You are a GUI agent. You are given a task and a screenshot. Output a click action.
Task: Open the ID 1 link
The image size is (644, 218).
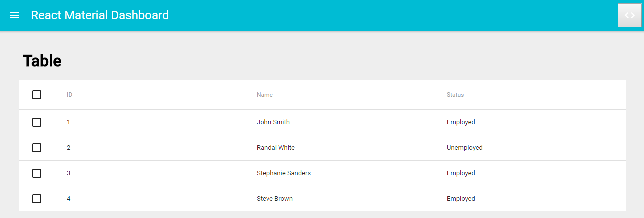pyautogui.click(x=69, y=122)
